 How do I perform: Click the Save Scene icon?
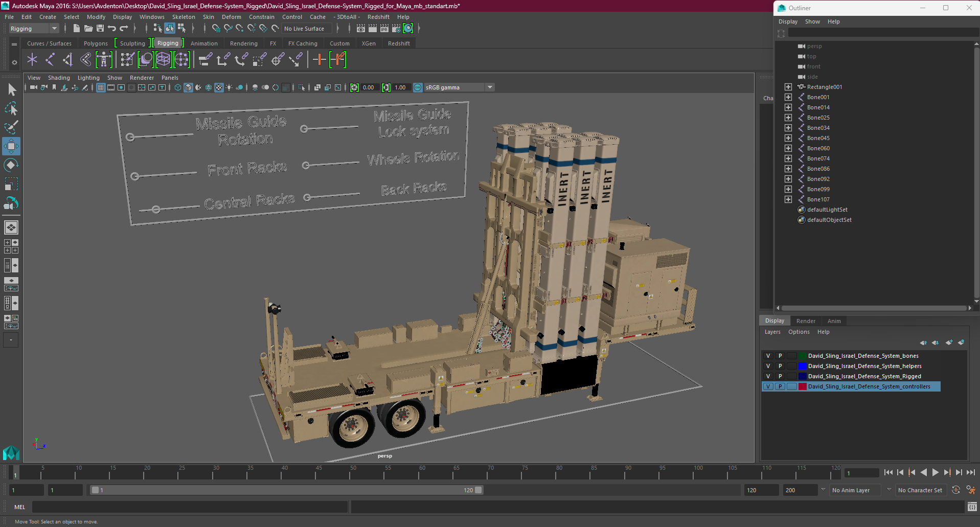point(100,29)
